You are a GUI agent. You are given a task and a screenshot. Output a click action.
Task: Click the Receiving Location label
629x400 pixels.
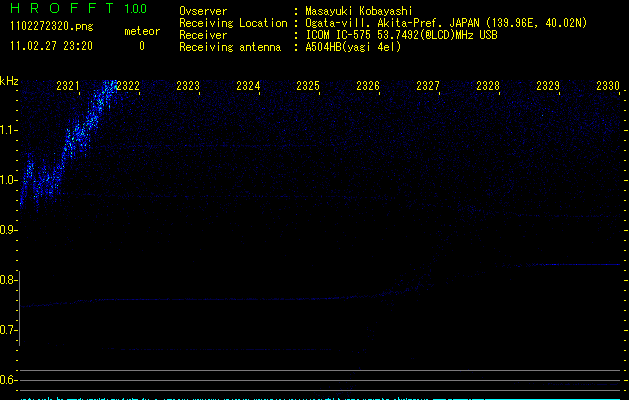[x=233, y=23]
